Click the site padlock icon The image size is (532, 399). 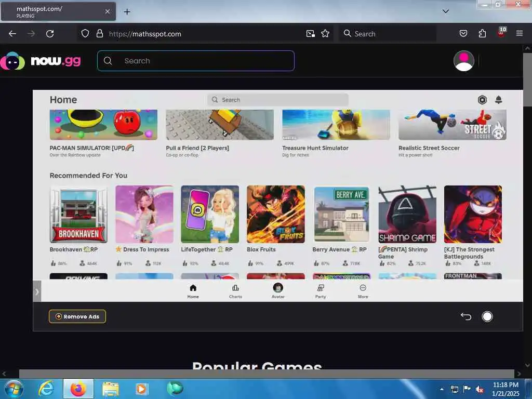coord(99,33)
